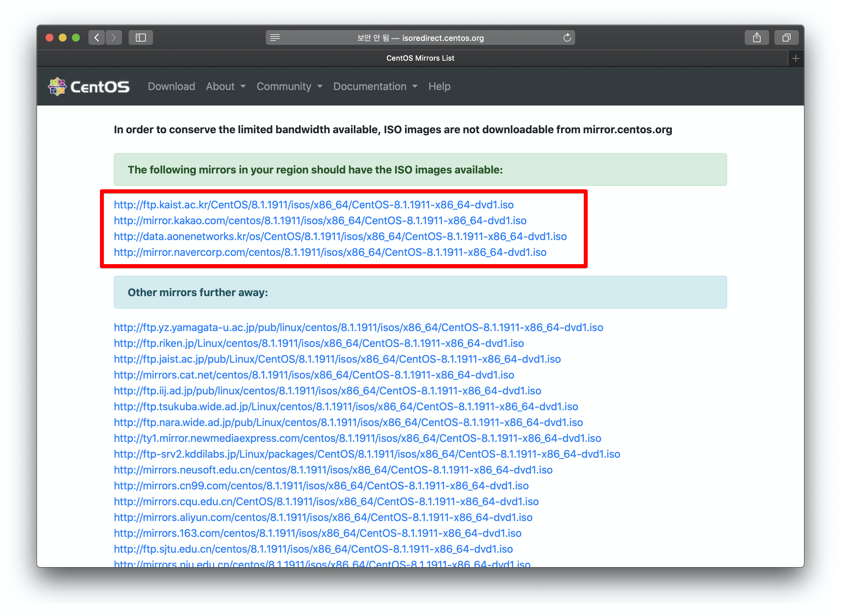The width and height of the screenshot is (841, 616).
Task: Toggle the Safari sidebar icon
Action: [140, 38]
